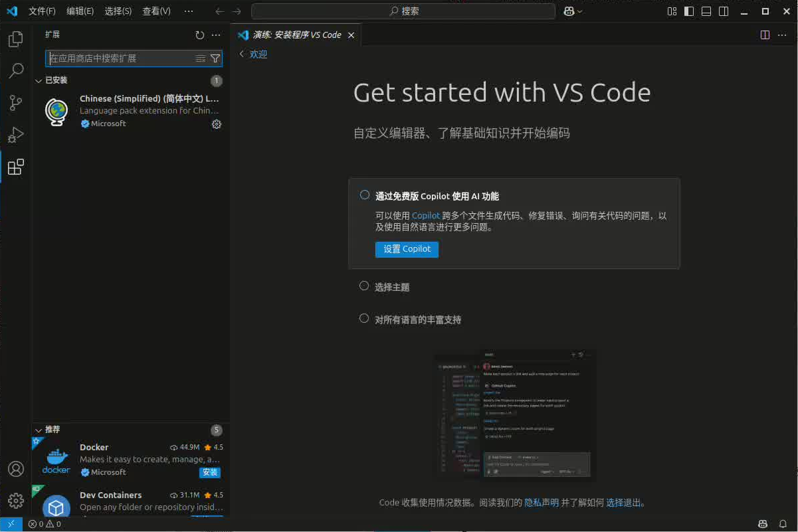Viewport: 798px width, 532px height.
Task: Open the Run and Debug view
Action: [15, 135]
